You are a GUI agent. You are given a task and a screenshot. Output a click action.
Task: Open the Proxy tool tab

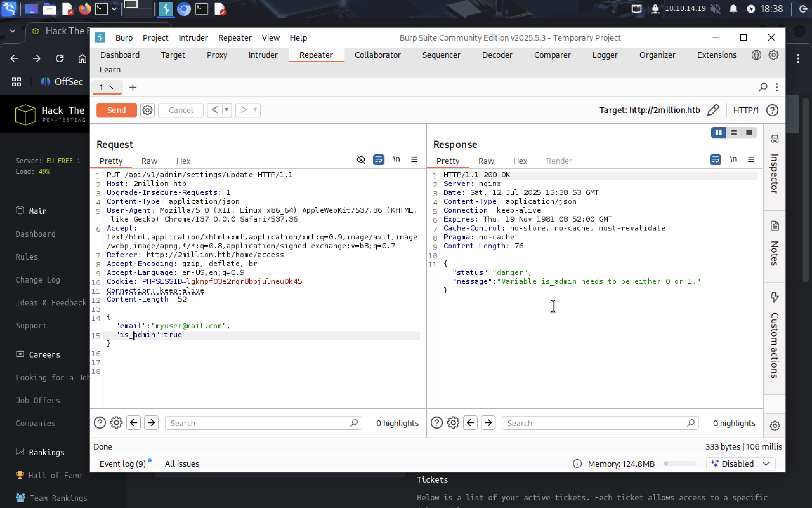(x=217, y=55)
